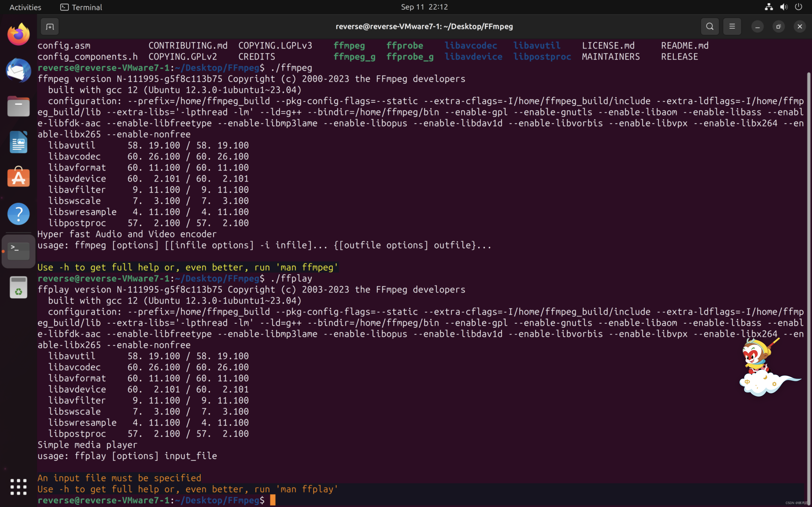Click the system tray area top right
The height and width of the screenshot is (507, 812).
coord(783,6)
